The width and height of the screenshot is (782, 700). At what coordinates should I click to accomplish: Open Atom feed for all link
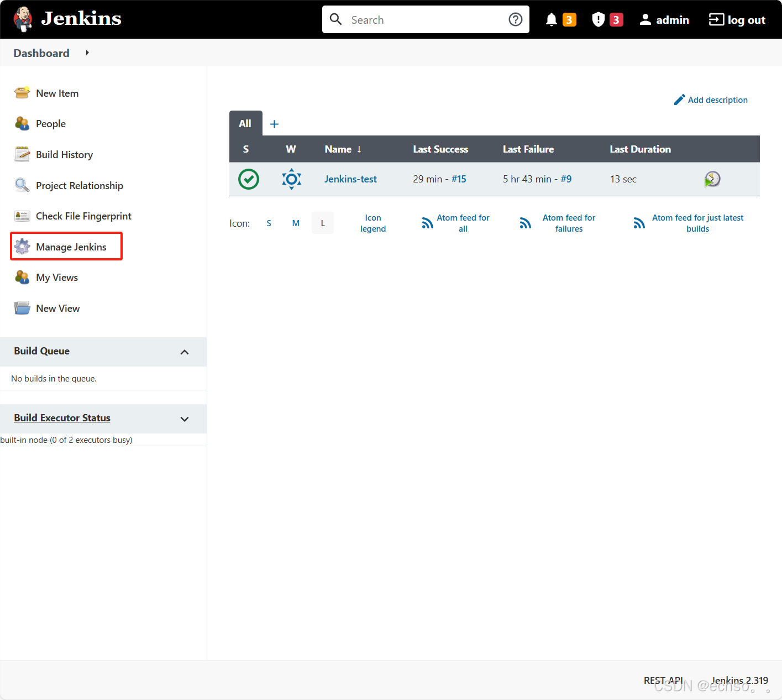pos(463,223)
